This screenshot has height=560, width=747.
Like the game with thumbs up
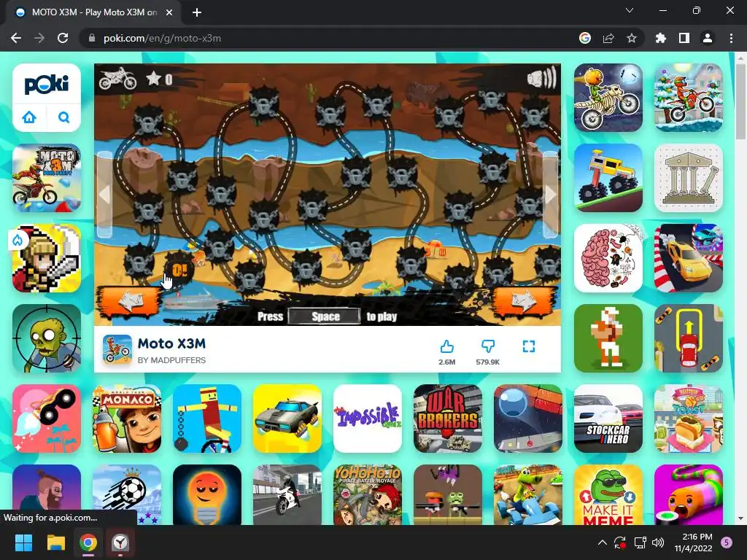pyautogui.click(x=447, y=346)
